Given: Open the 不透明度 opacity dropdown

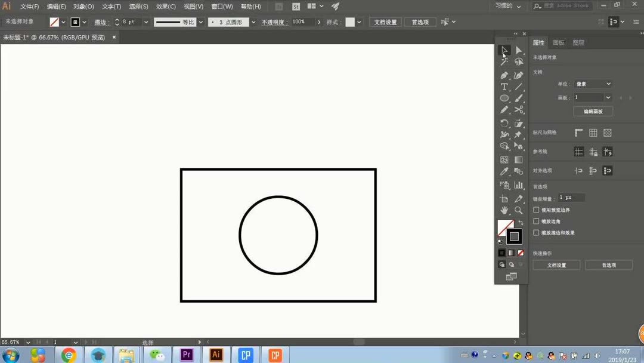Looking at the screenshot, I should [x=319, y=21].
